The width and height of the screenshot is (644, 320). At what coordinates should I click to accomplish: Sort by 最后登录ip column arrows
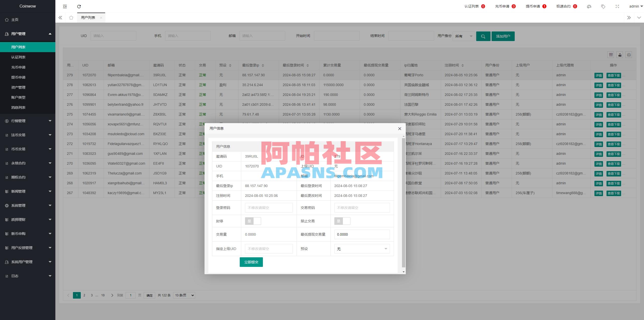coord(263,65)
